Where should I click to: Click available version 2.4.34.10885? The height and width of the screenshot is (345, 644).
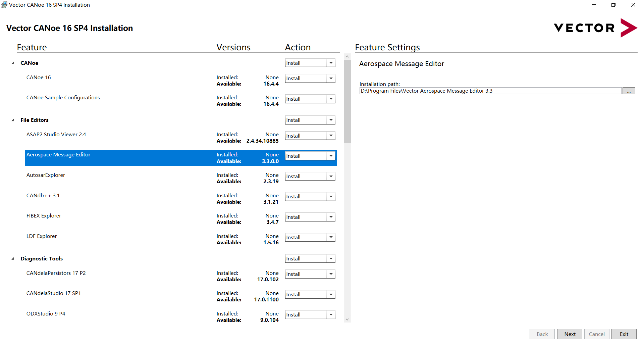point(262,141)
